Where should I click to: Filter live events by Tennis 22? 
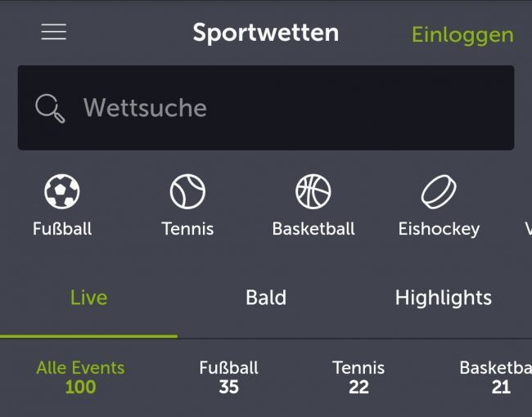(358, 377)
